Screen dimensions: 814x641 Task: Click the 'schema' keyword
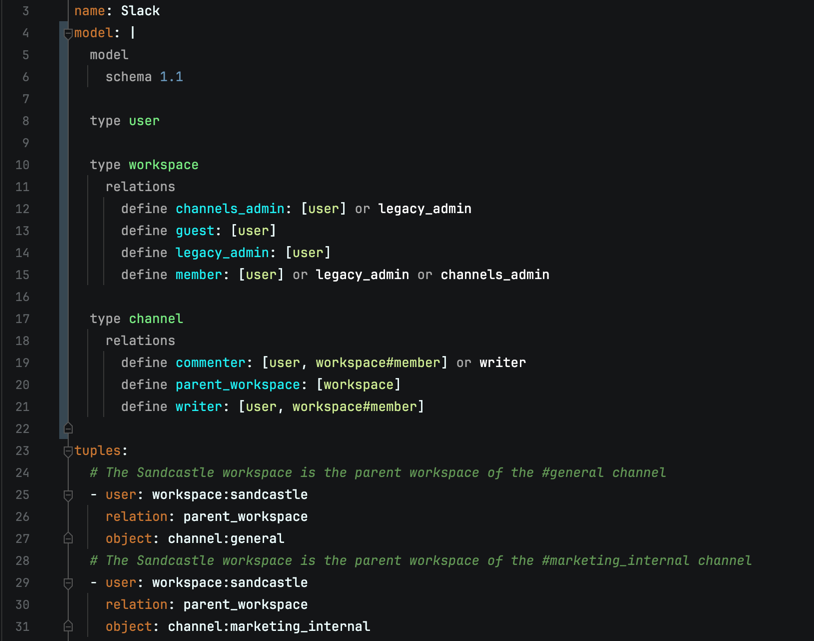[129, 77]
